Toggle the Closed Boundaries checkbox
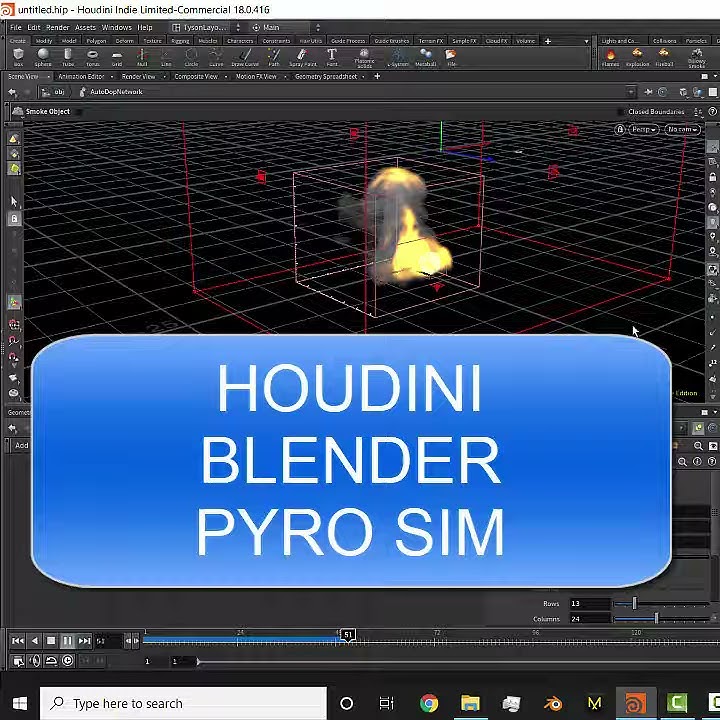Viewport: 720px width, 720px height. coord(620,112)
